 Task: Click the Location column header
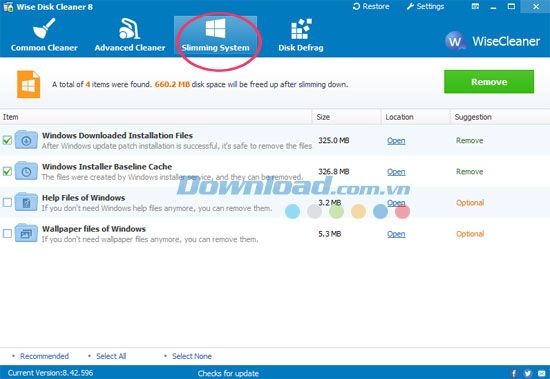point(416,117)
